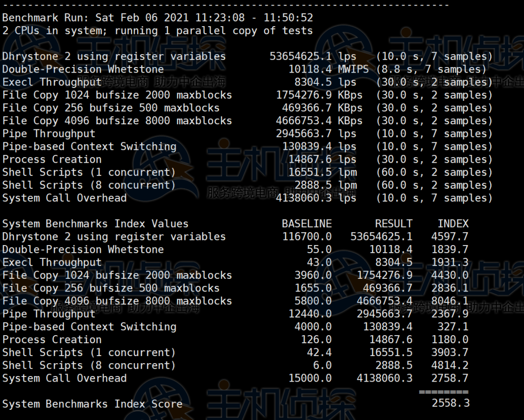The width and height of the screenshot is (524, 420).
Task: Select File Copy 1024 baseline 3960.0
Action: coord(313,275)
